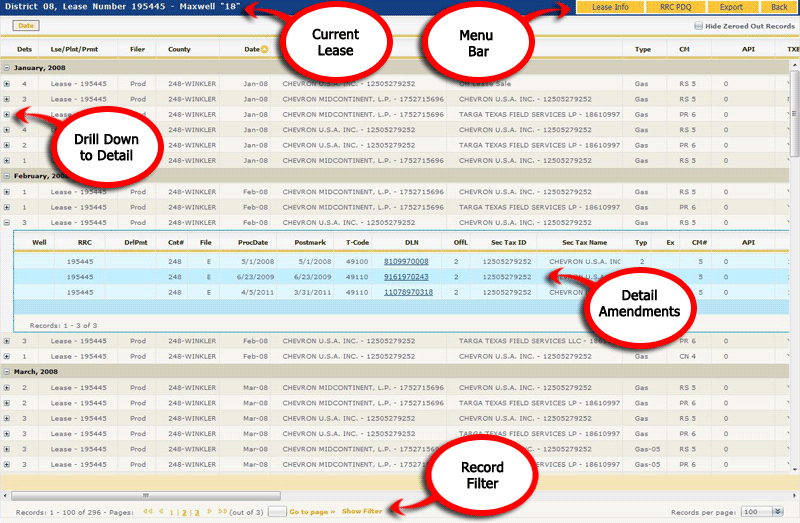Image resolution: width=800 pixels, height=523 pixels.
Task: Click the Date grouping button
Action: tap(26, 26)
